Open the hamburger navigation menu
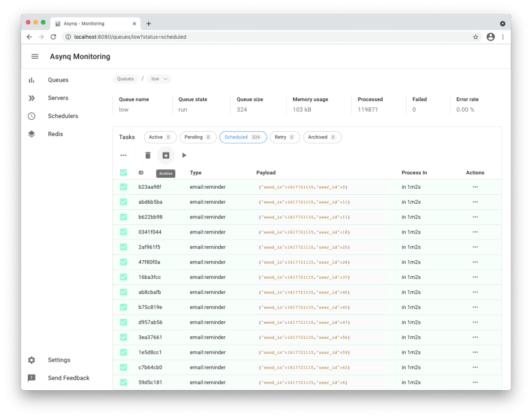This screenshot has height=418, width=532. pyautogui.click(x=35, y=56)
